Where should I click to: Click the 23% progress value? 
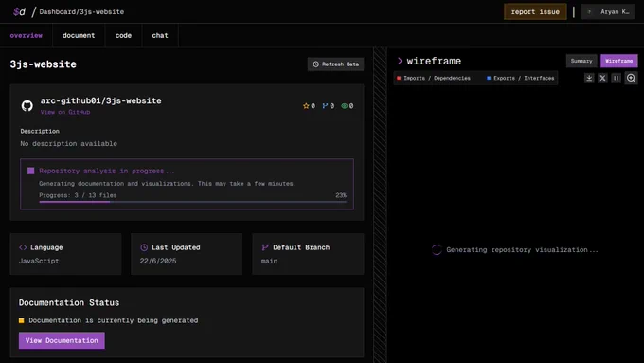[341, 195]
